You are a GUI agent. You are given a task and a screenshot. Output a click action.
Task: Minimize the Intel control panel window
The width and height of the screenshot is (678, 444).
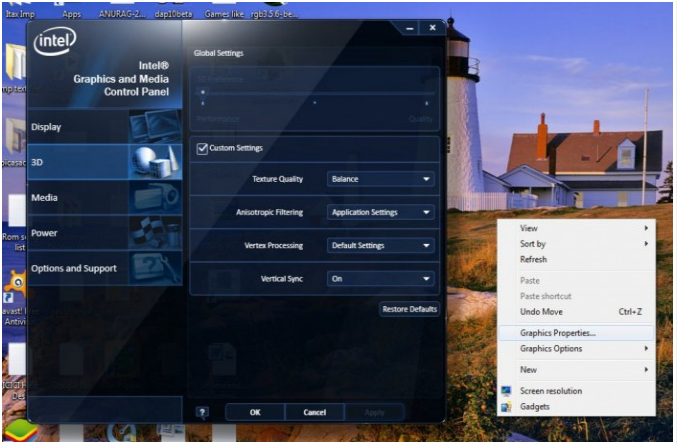(x=409, y=28)
